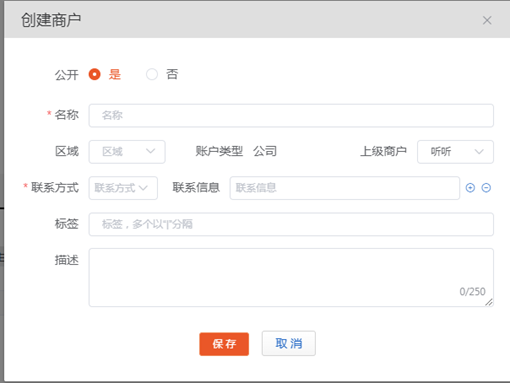Remove the contact row with the minus icon
The image size is (510, 383).
[486, 188]
